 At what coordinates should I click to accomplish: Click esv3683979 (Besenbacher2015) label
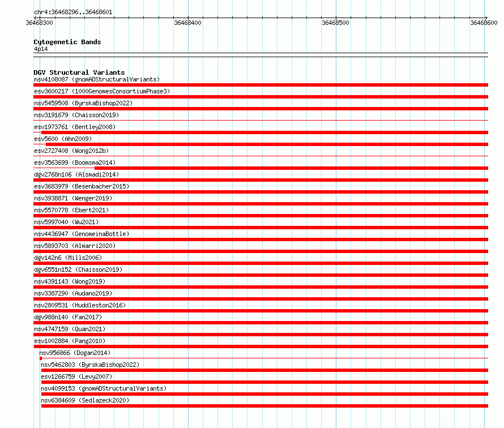[82, 186]
